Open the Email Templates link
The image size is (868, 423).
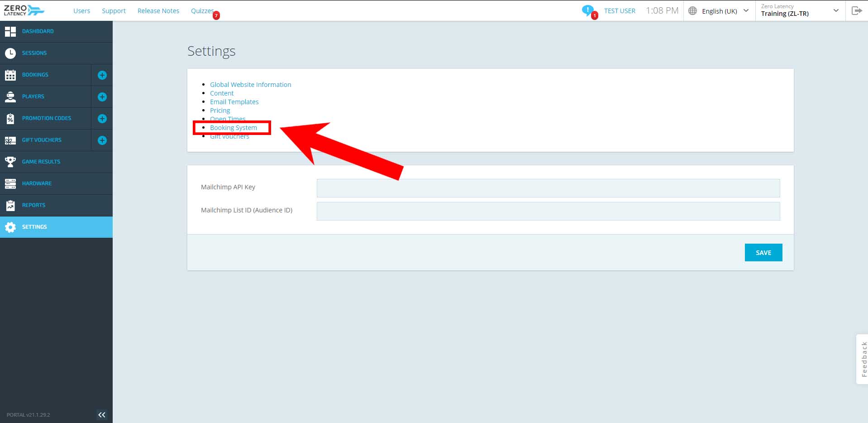coord(234,102)
